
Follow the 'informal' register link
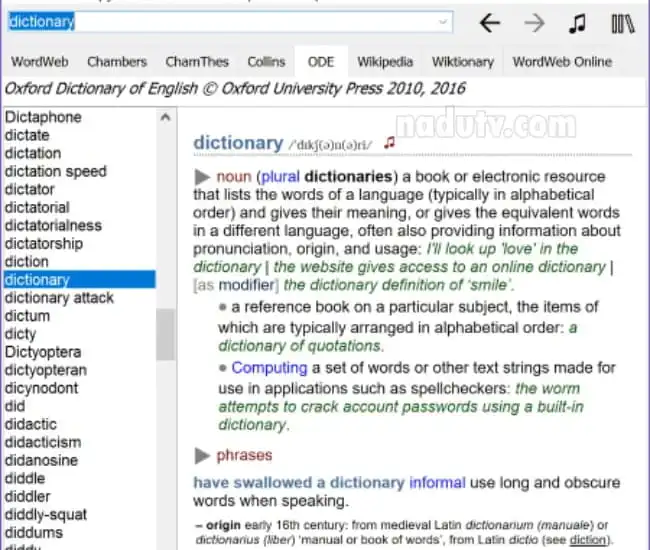pyautogui.click(x=437, y=483)
